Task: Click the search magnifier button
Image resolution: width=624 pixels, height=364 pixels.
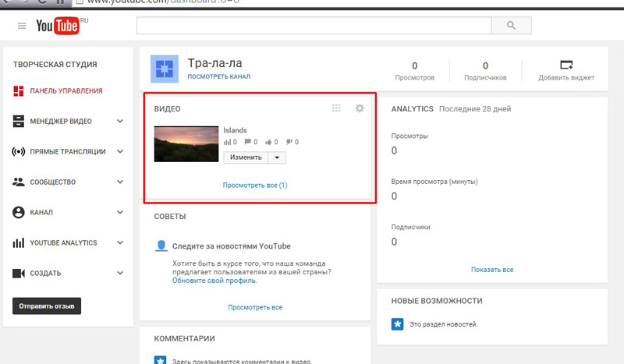Action: 512,26
